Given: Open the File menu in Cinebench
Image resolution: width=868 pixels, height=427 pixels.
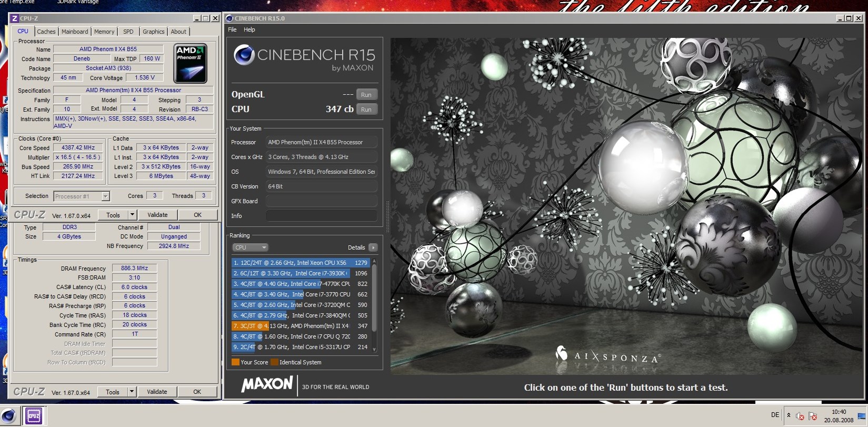Looking at the screenshot, I should pyautogui.click(x=232, y=29).
